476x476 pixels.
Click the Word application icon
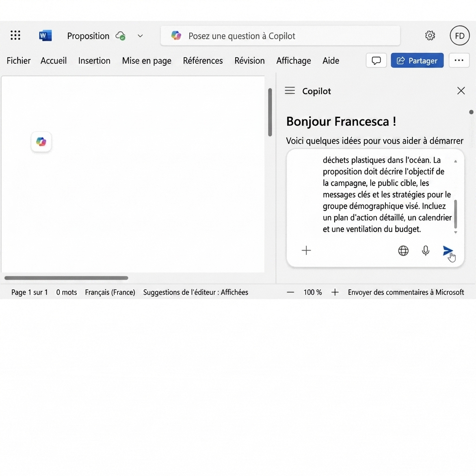[x=45, y=35]
